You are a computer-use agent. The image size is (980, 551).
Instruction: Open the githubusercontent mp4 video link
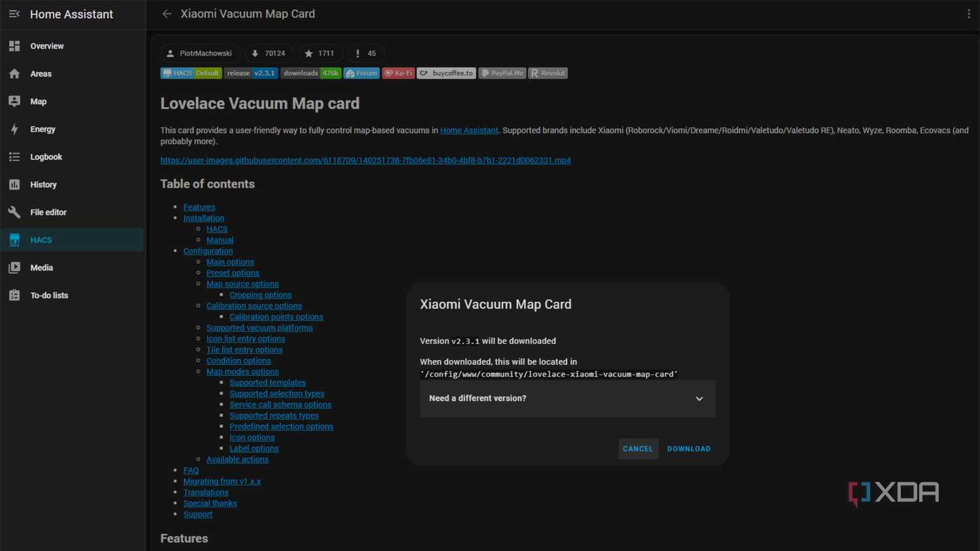point(366,160)
